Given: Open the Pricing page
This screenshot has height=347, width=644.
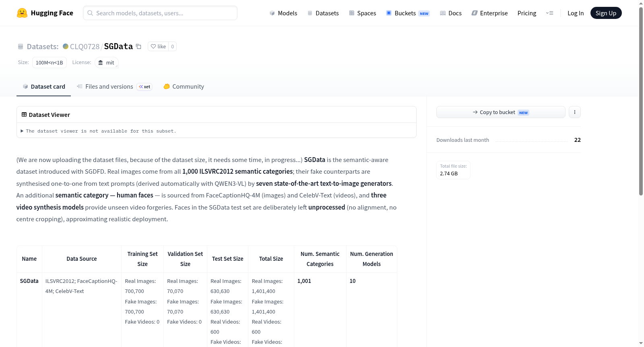Looking at the screenshot, I should (527, 13).
